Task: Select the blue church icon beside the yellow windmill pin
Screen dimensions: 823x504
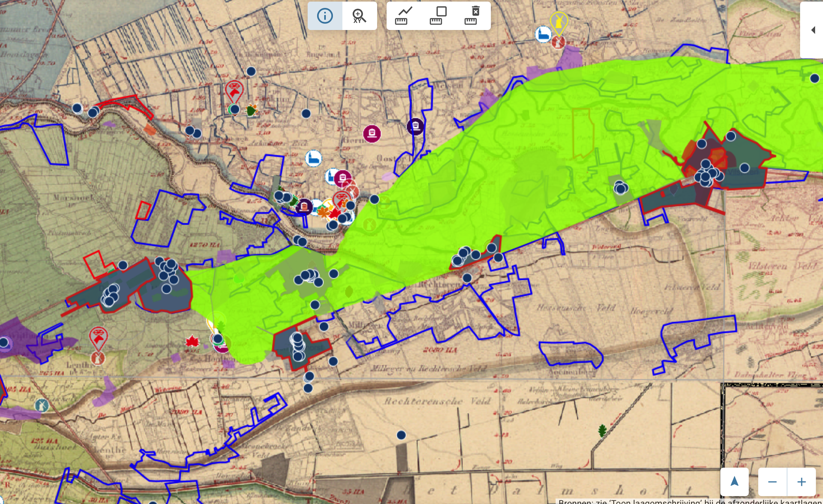Action: [x=543, y=34]
